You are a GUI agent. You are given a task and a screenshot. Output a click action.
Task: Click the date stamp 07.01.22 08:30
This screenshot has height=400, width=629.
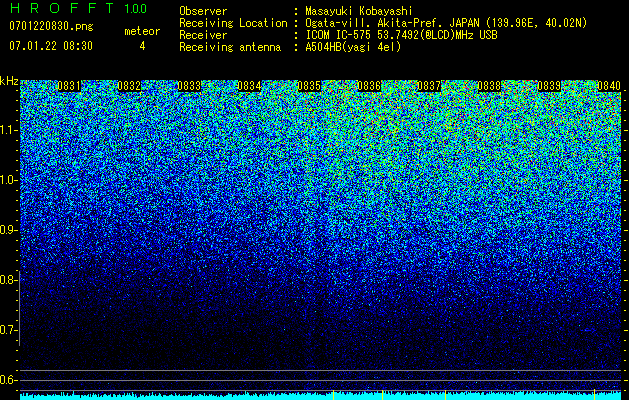(x=51, y=46)
